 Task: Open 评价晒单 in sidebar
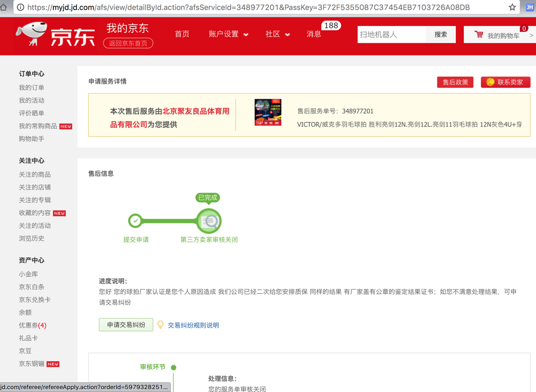(x=31, y=113)
